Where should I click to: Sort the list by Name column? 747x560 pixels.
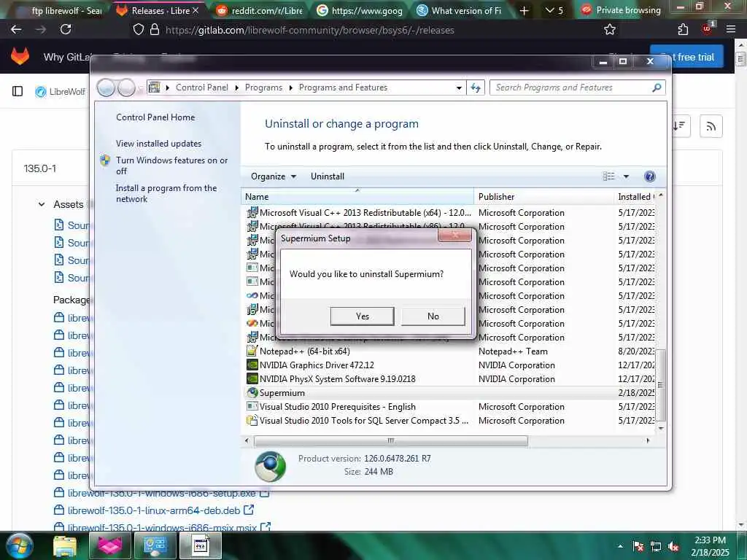(x=357, y=197)
